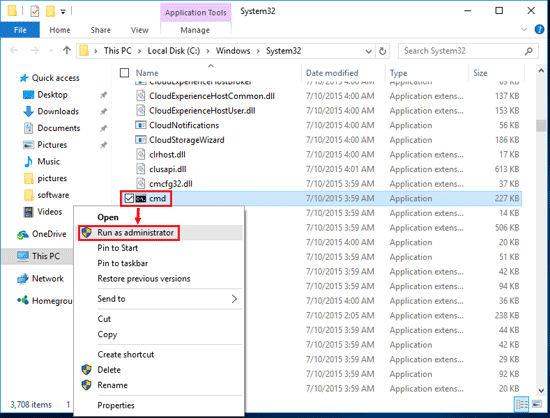Click the CloudStorageWizard application icon

141,140
